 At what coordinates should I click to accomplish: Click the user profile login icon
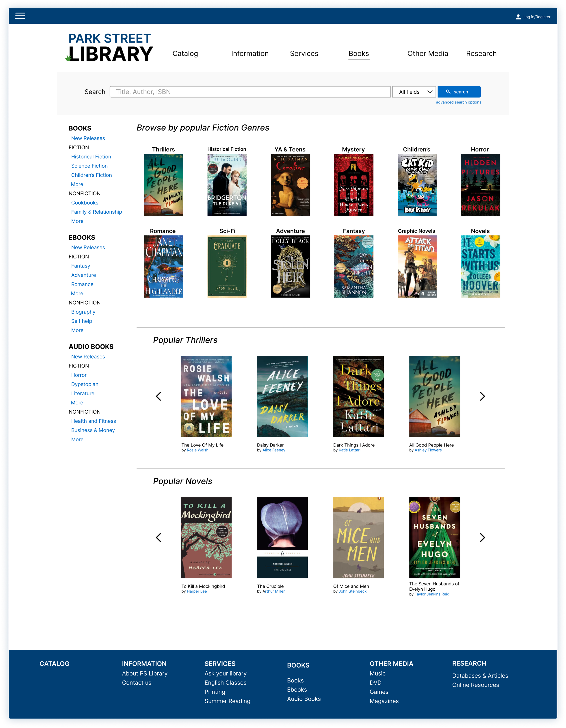point(518,17)
